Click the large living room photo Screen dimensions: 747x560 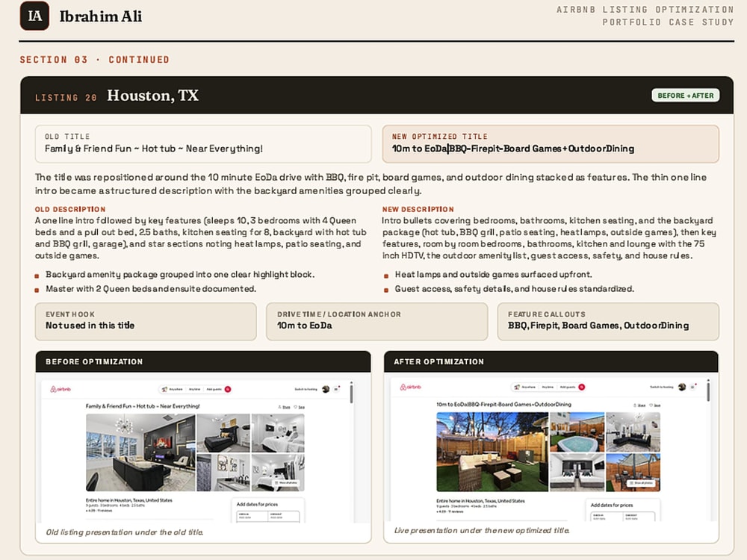(x=140, y=452)
